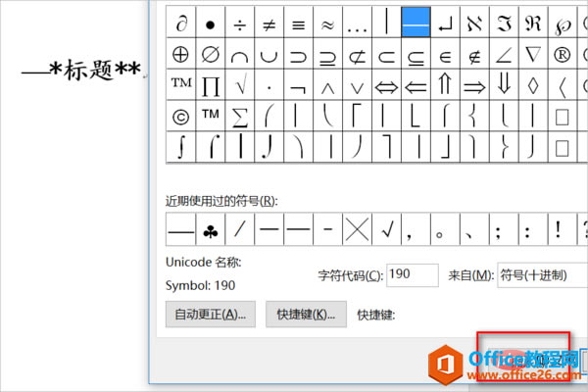588x392 pixels.
Task: Select the empty set ∅ symbol
Action: tap(210, 53)
